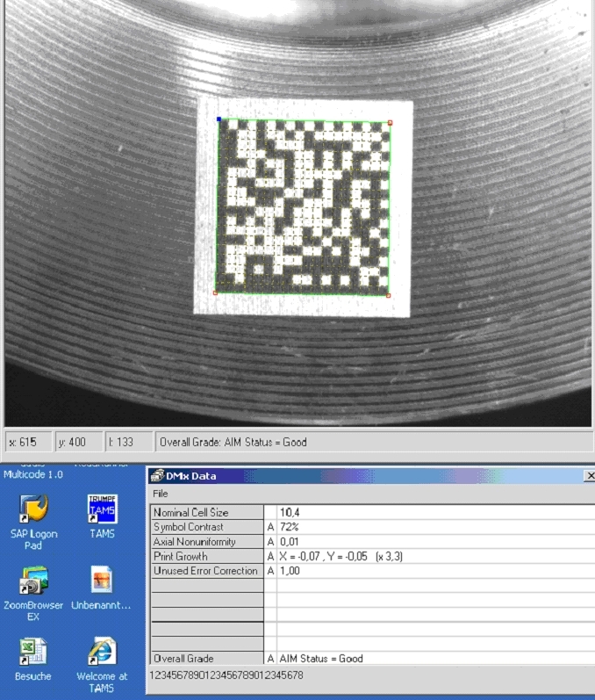Select the 0,01 axial nonuniformity value
595x700 pixels.
[289, 542]
